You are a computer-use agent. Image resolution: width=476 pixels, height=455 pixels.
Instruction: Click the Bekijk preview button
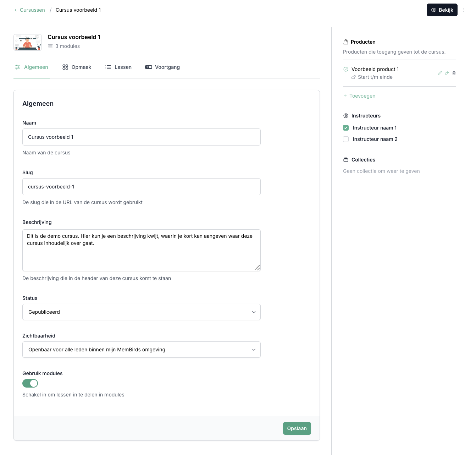pyautogui.click(x=442, y=10)
